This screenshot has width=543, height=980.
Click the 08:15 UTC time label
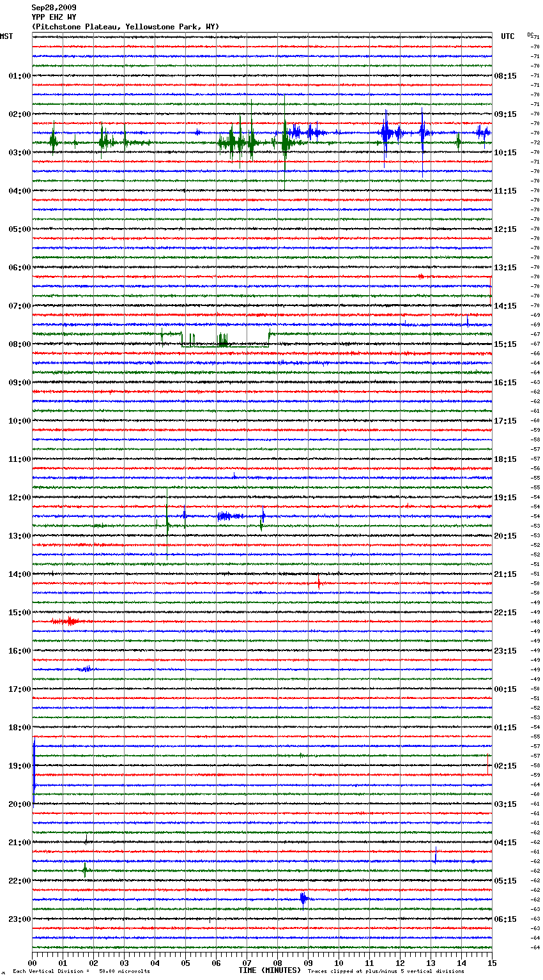[505, 76]
